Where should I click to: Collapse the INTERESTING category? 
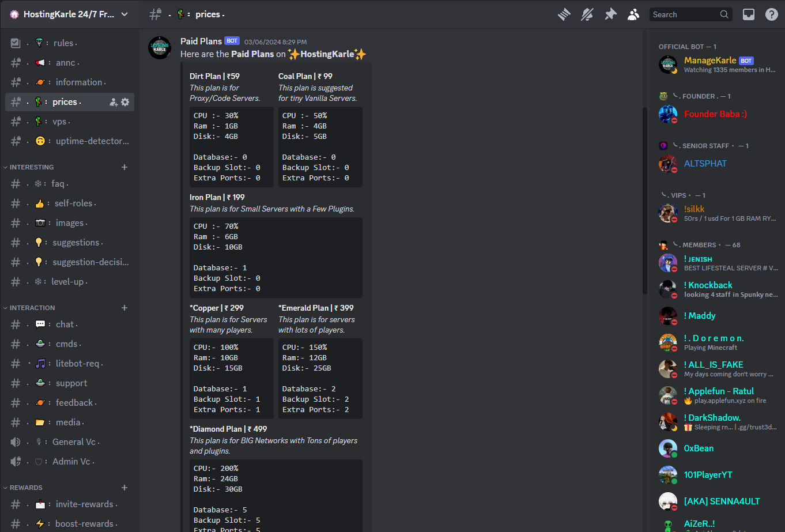click(32, 167)
